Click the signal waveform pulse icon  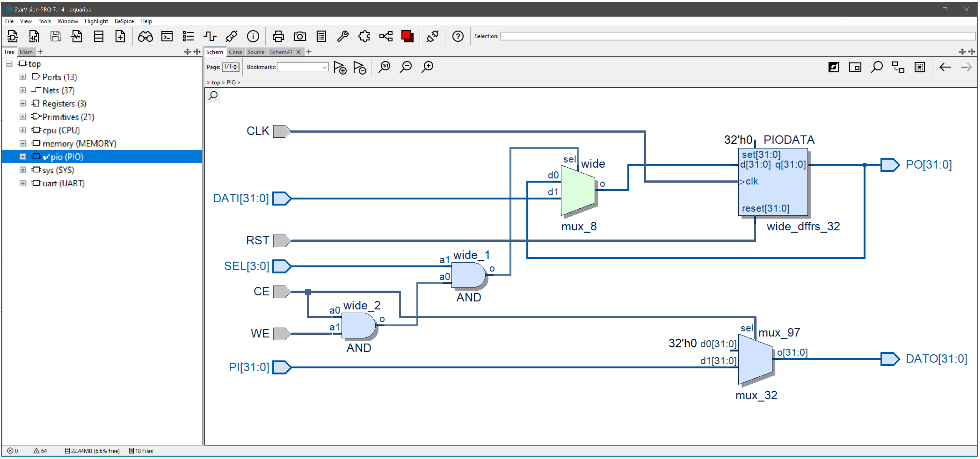tap(210, 36)
